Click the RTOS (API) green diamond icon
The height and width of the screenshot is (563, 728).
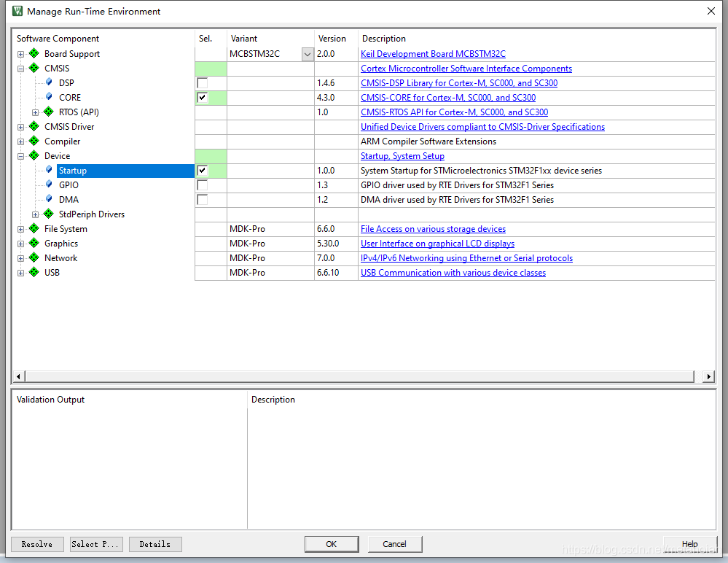click(49, 112)
